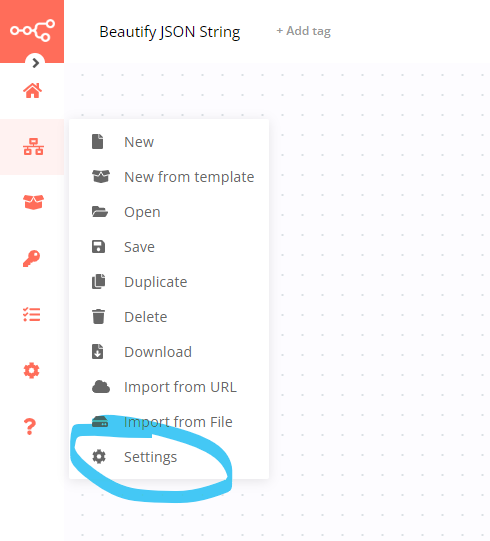490x541 pixels.
Task: Choose New from the workflow menu
Action: [169, 142]
